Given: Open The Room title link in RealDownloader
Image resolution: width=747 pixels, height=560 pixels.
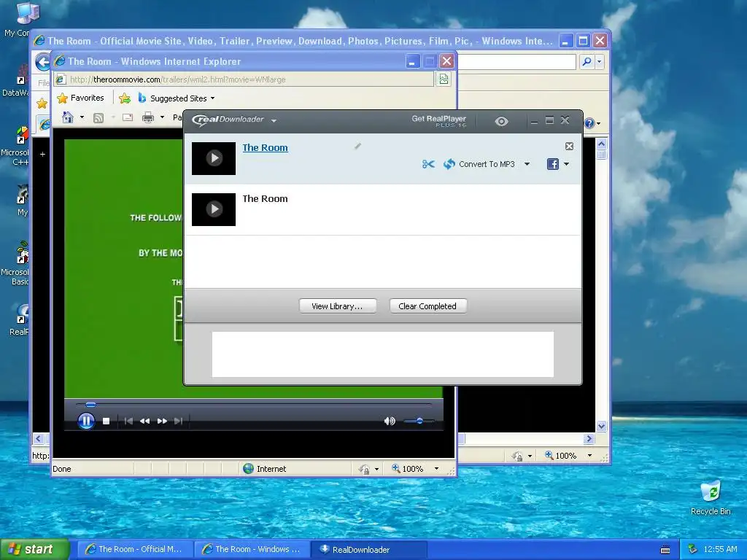Looking at the screenshot, I should tap(265, 147).
